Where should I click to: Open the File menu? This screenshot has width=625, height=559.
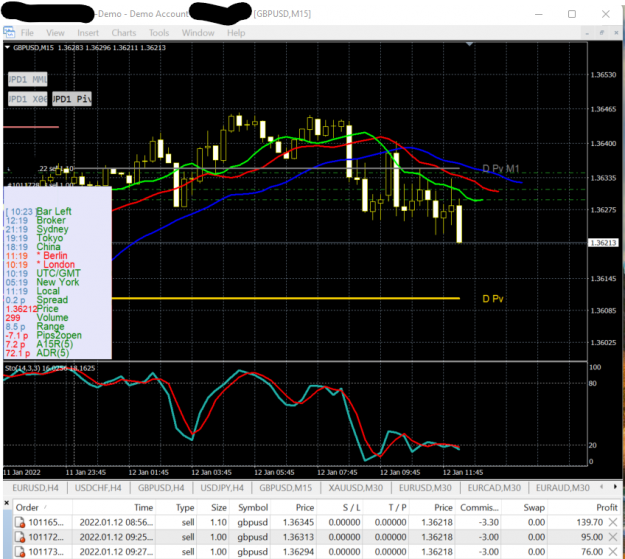click(x=27, y=33)
